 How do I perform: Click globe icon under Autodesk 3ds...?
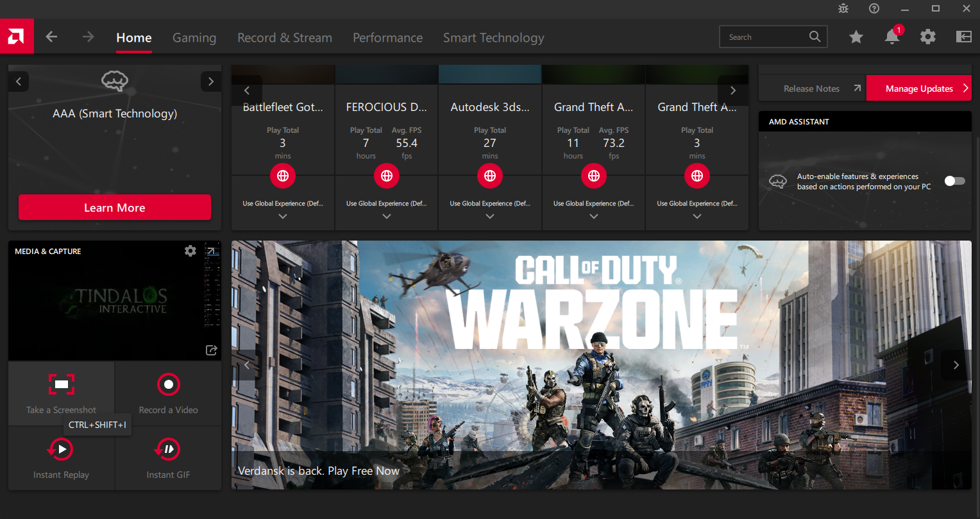point(490,176)
